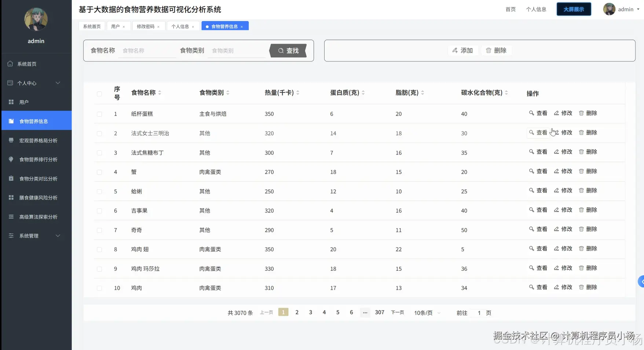
Task: Click 个人信息 in the top navigation
Action: click(x=536, y=10)
